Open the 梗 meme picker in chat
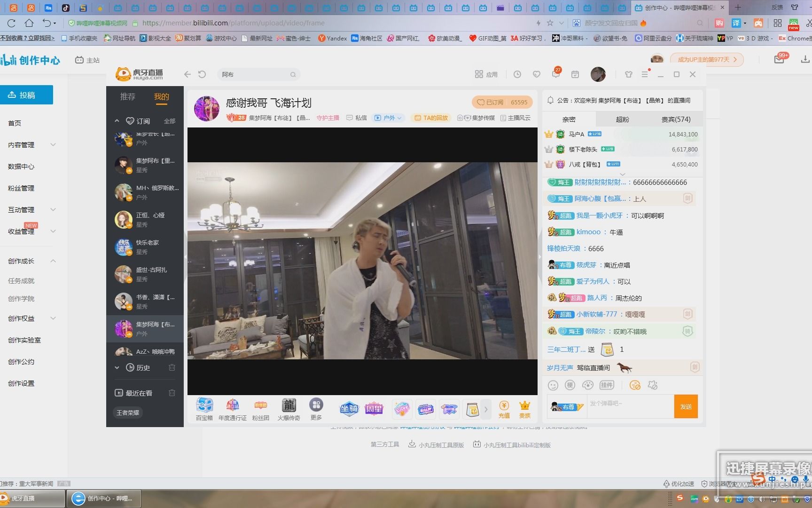The width and height of the screenshot is (812, 508). (570, 385)
